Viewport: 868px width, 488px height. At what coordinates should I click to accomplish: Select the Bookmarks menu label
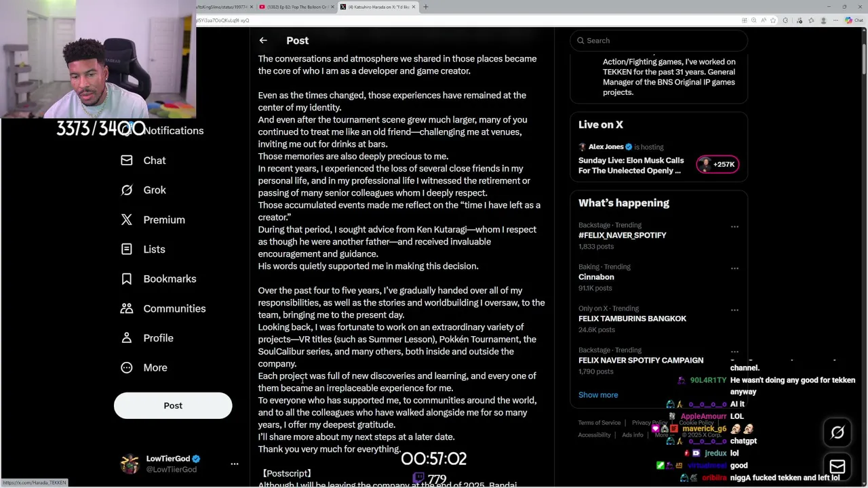[x=170, y=279]
